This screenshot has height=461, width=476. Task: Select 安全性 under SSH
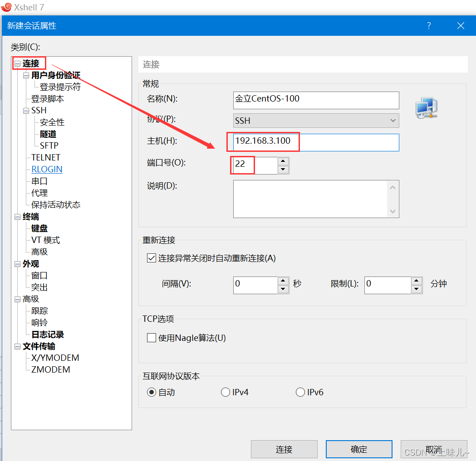52,122
